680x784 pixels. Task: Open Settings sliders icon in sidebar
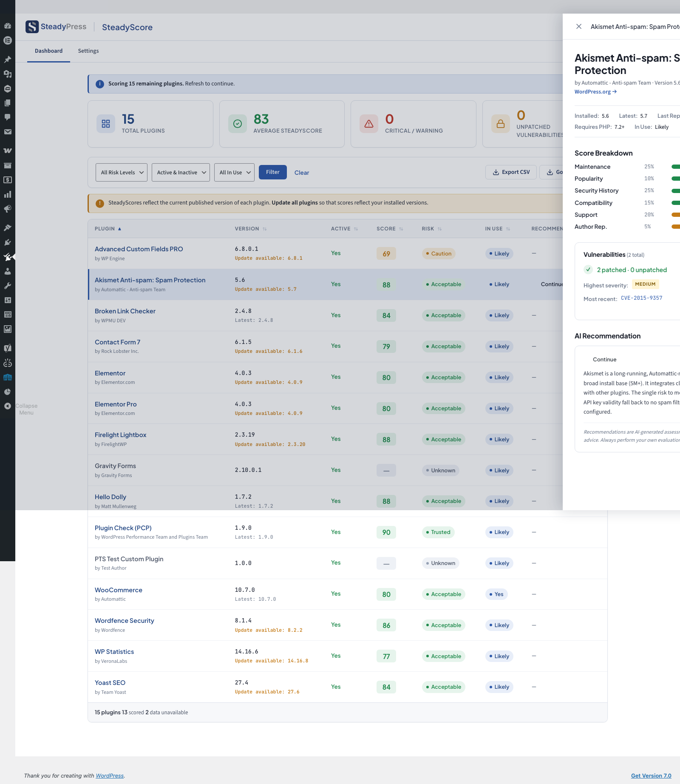tap(8, 300)
